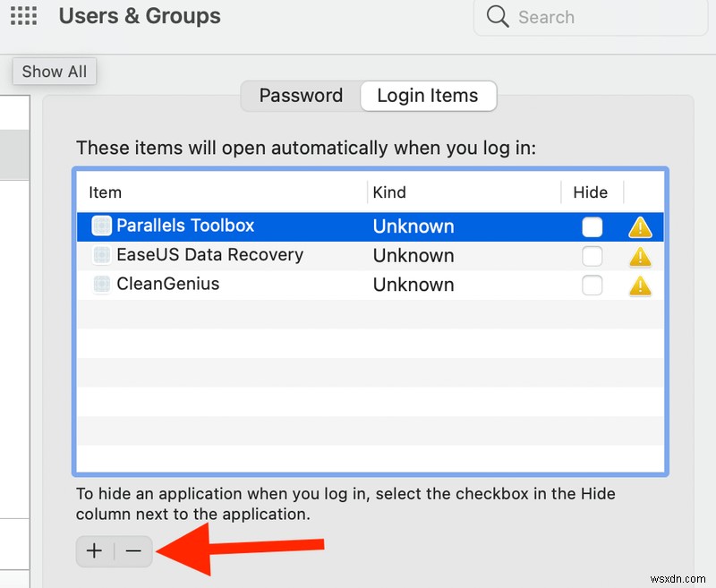Click the Show All button

54,72
